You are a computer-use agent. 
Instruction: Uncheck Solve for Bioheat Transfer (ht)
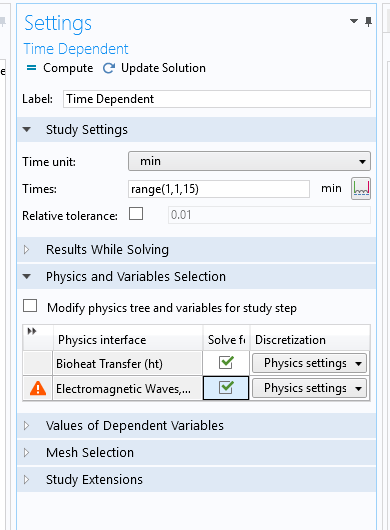[x=226, y=363]
